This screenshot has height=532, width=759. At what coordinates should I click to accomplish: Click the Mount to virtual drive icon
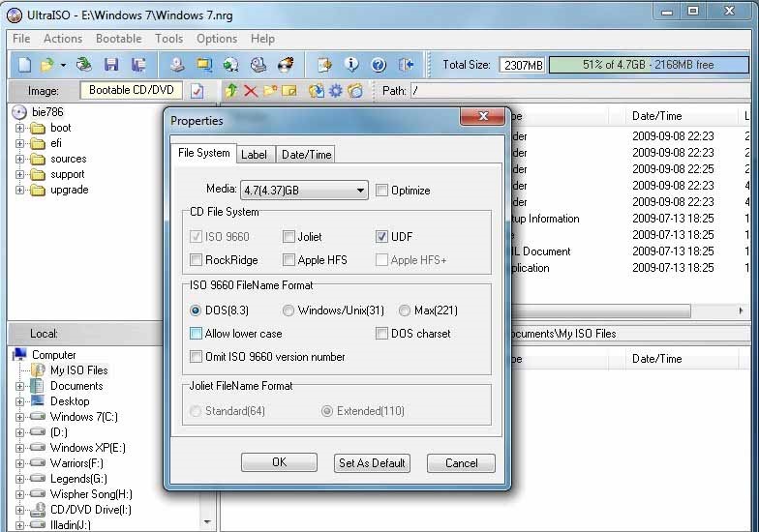[x=258, y=64]
